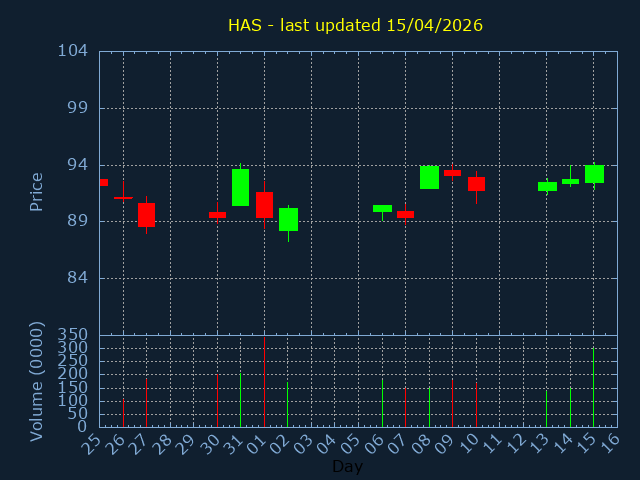The image size is (640, 480).
Task: Select the green candlestick on day 08
Action: click(x=429, y=177)
